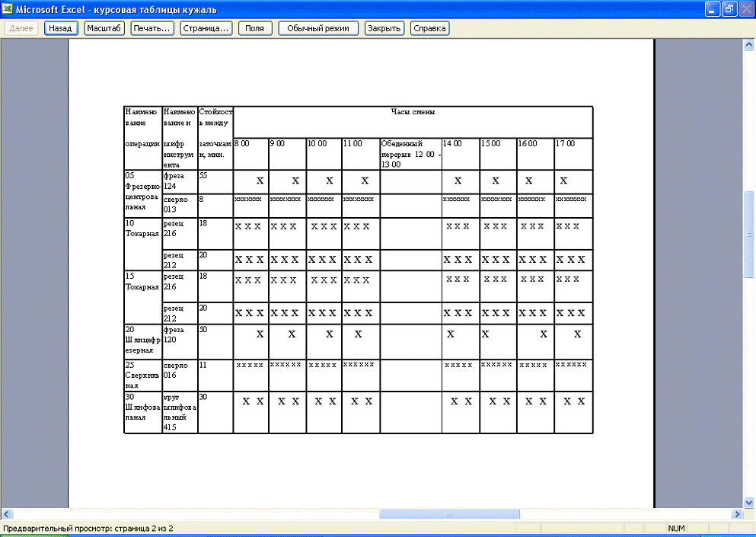Image resolution: width=756 pixels, height=537 pixels.
Task: Click the vertical scrollbar down arrow
Action: 749,502
